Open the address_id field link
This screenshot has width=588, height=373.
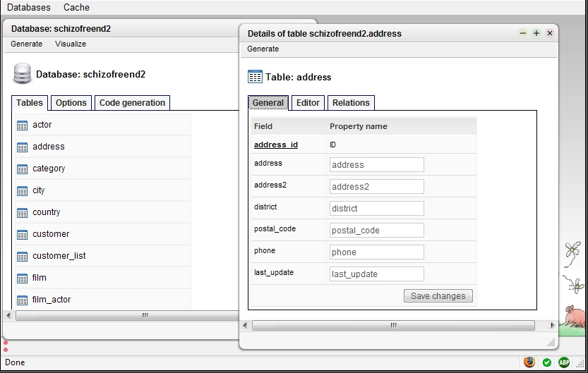[x=276, y=145]
